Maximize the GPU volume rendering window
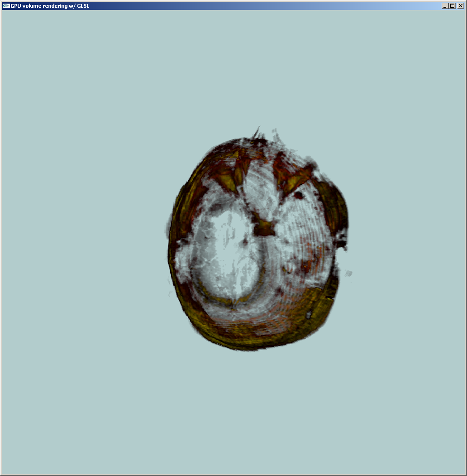467x476 pixels. [453, 6]
